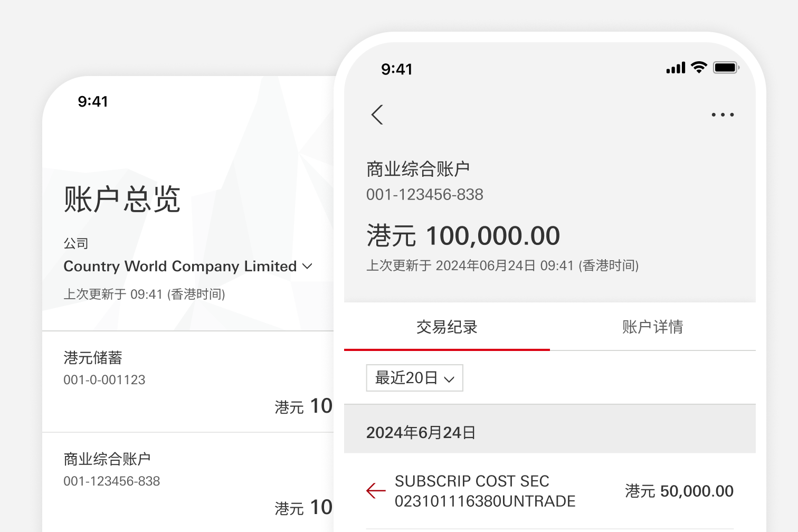This screenshot has height=532, width=798.
Task: Collapse the 最近20日 filter chevron
Action: [449, 379]
